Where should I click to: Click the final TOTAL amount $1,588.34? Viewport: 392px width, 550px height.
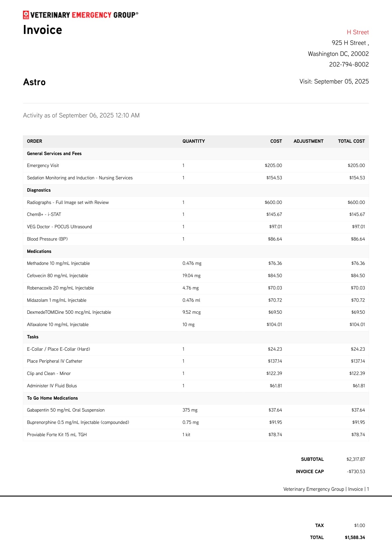tap(355, 538)
